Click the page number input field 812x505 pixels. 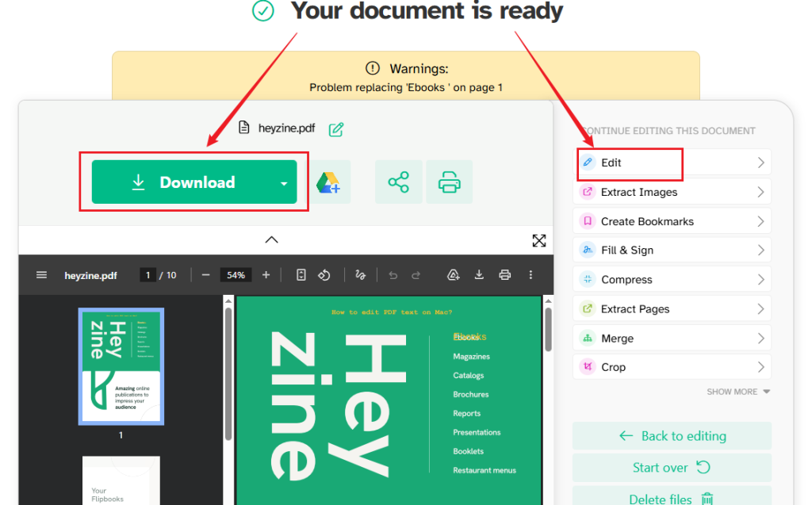coord(147,275)
